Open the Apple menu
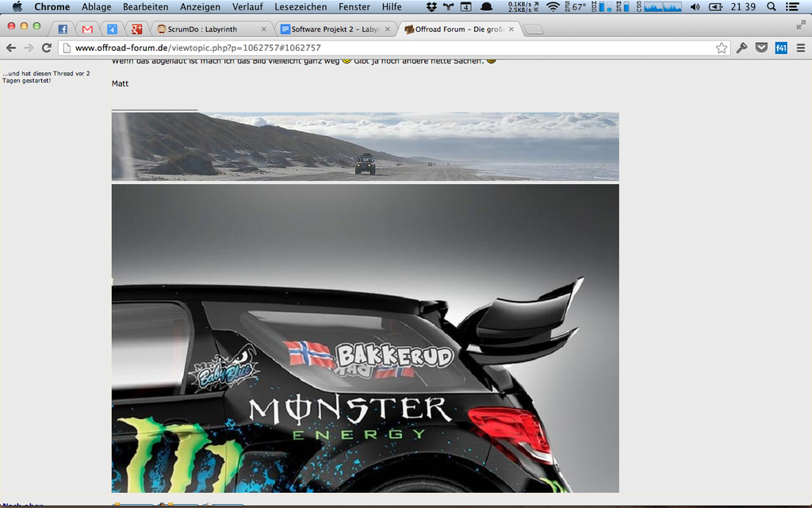The width and height of the screenshot is (812, 508). point(17,6)
